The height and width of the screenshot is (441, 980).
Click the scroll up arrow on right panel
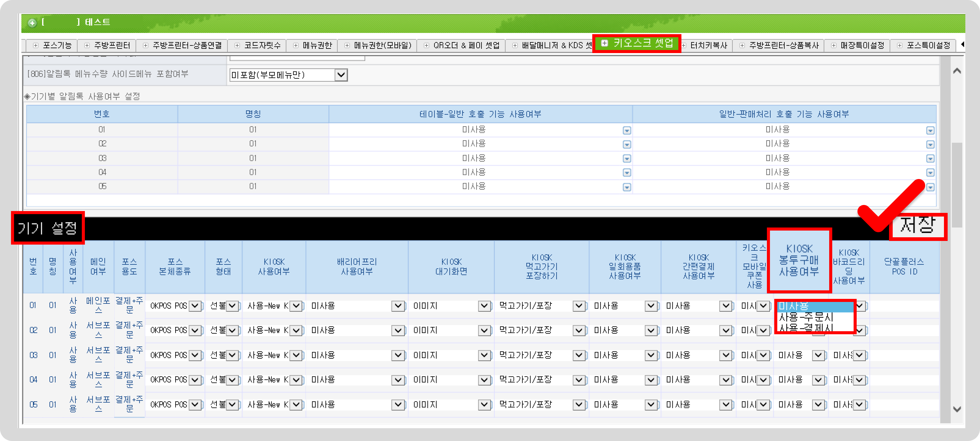957,71
